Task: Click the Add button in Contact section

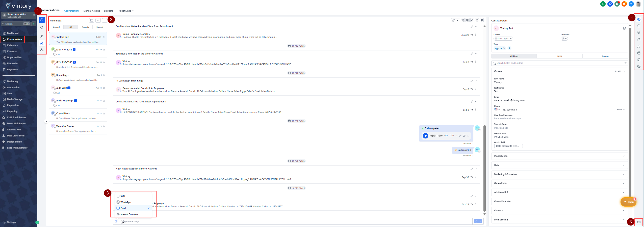Action: (x=618, y=71)
